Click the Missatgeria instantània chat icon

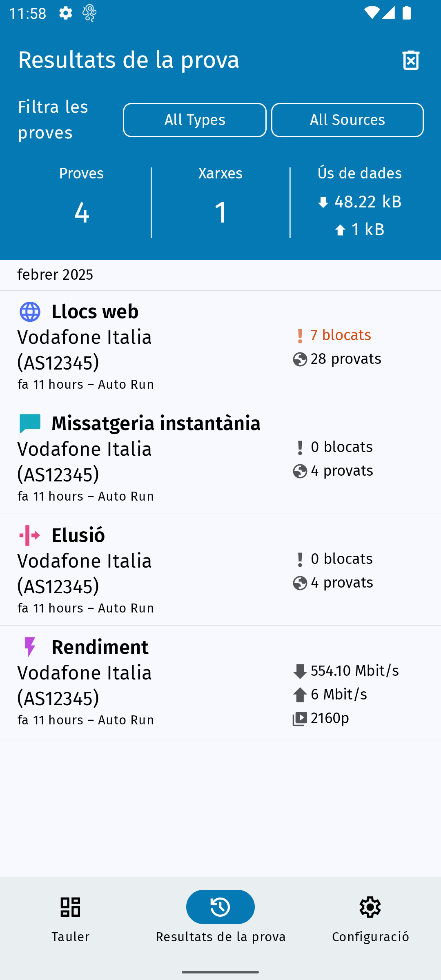30,423
